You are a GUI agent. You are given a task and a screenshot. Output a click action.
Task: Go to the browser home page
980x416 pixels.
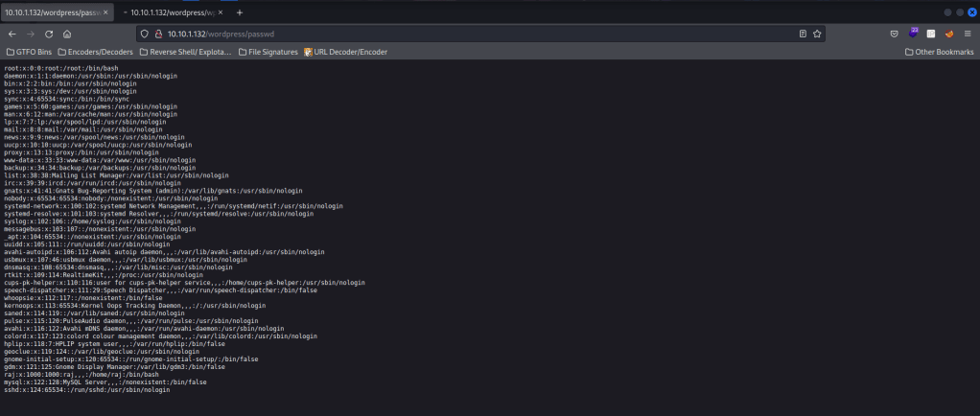click(68, 33)
